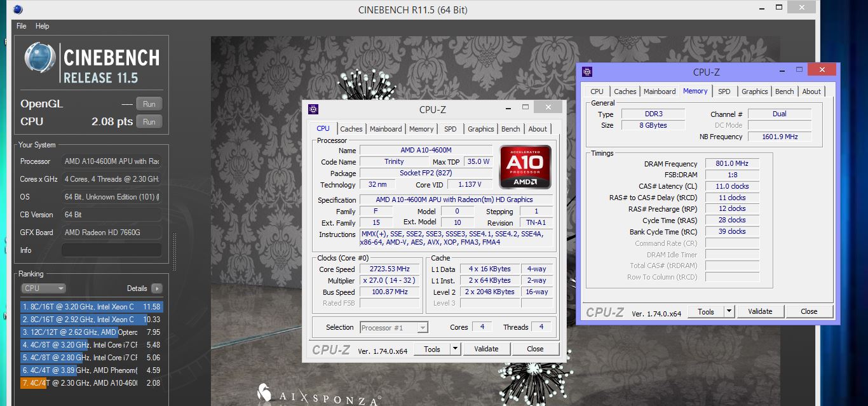
Task: Click the CAS# Latency 11.0 clocks value
Action: coord(732,186)
